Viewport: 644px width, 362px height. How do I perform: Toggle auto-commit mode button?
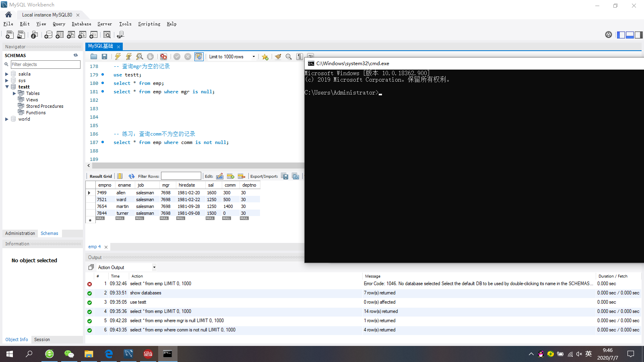click(199, 57)
